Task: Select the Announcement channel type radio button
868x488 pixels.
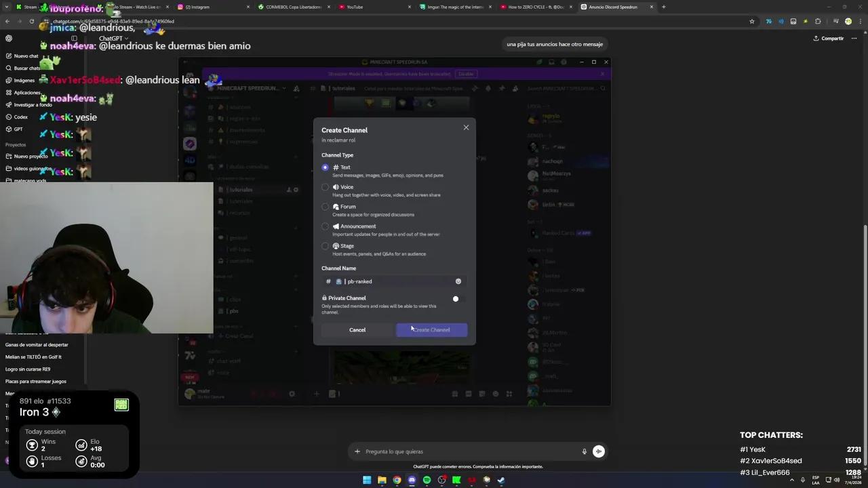Action: coord(325,226)
